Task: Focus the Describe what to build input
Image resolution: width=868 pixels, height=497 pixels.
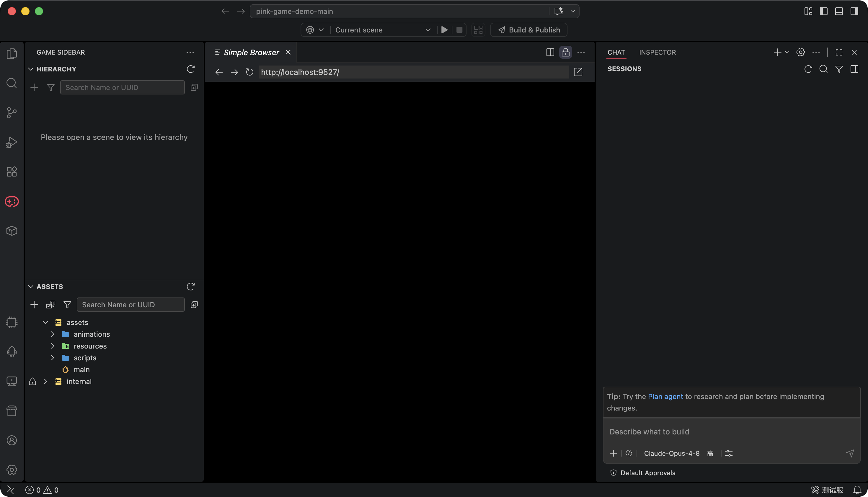Action: coord(731,432)
